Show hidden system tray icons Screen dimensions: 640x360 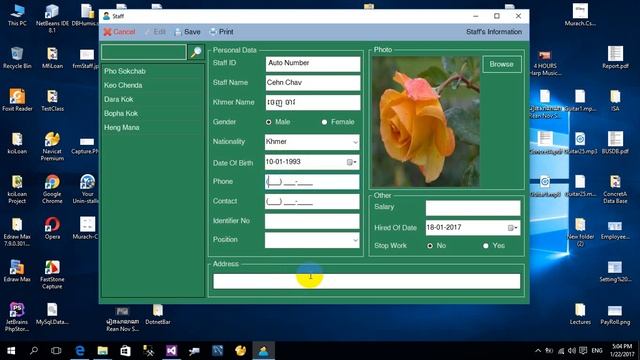point(538,351)
